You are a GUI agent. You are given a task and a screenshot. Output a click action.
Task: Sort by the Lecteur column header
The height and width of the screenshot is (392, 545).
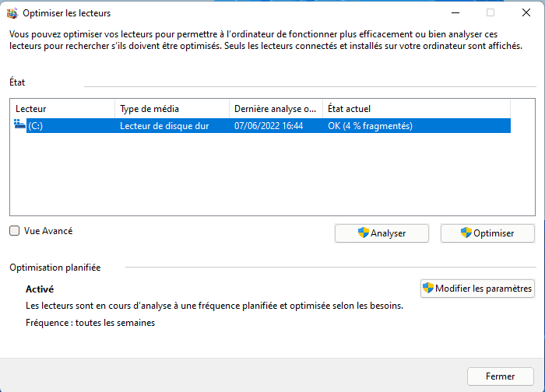point(62,109)
